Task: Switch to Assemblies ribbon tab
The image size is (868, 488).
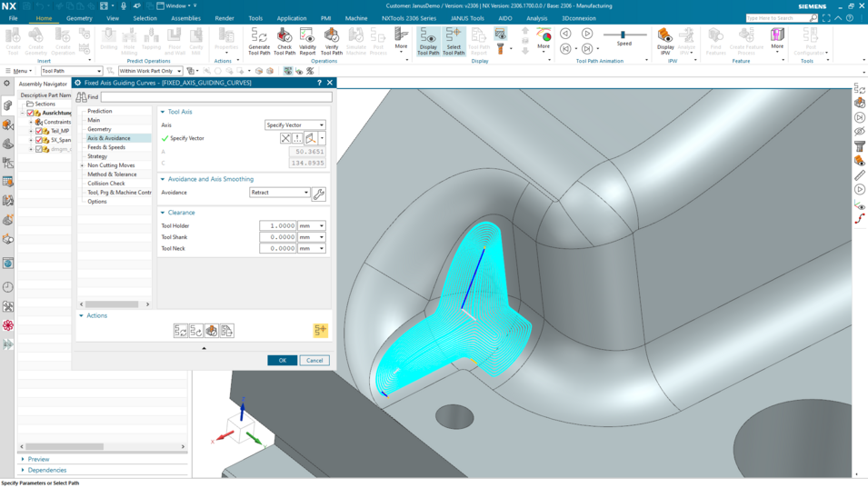Action: point(186,18)
